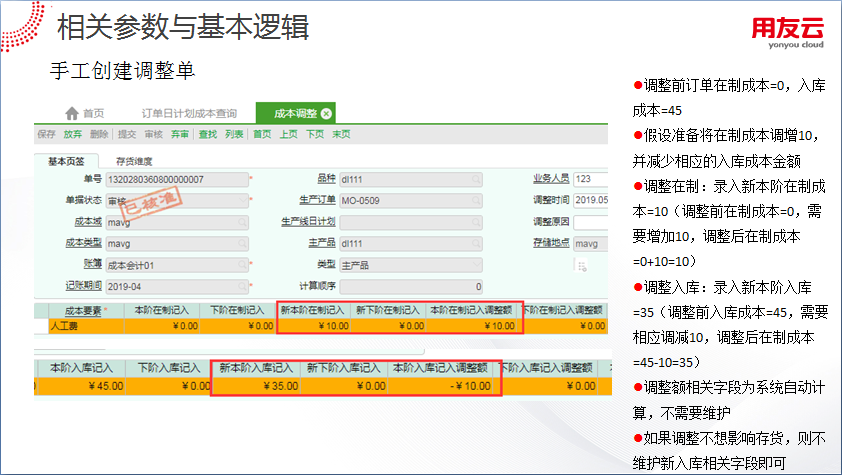
Task: Switch to 订单日计划成本查询 tab
Action: point(189,113)
